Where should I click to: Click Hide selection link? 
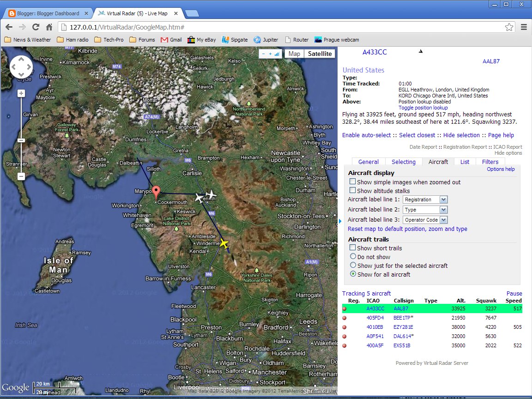(x=461, y=135)
